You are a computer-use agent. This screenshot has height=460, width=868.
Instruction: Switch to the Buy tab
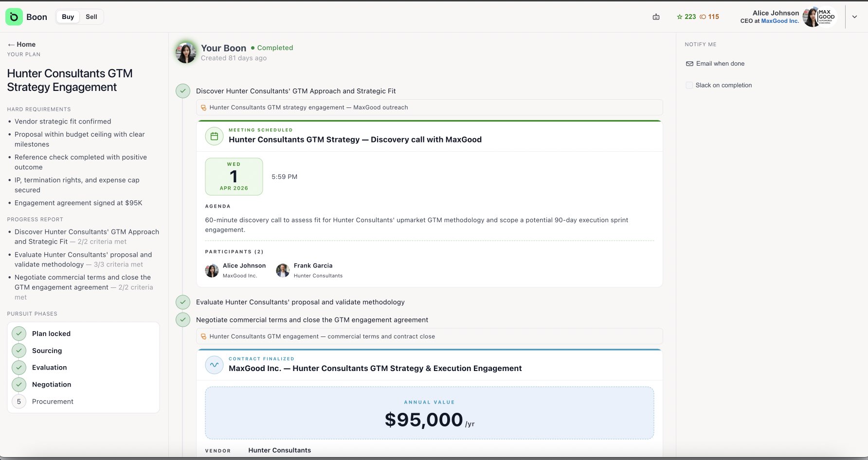tap(68, 17)
